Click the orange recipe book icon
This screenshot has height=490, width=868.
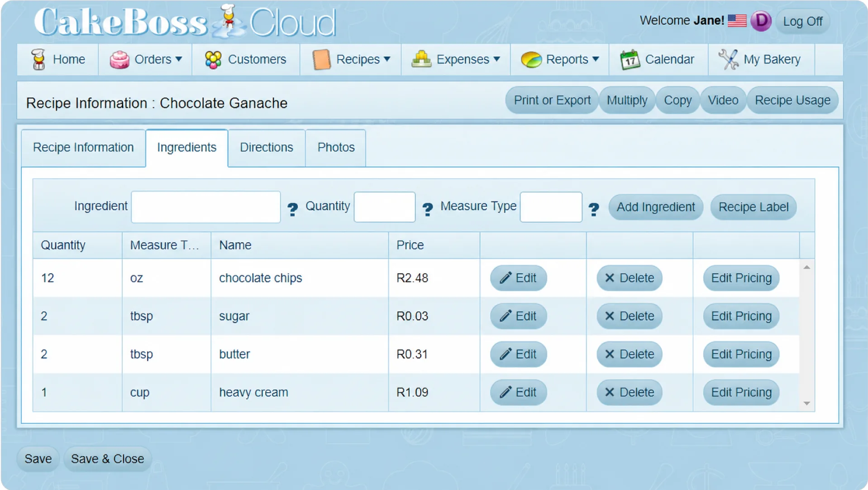[x=321, y=59]
